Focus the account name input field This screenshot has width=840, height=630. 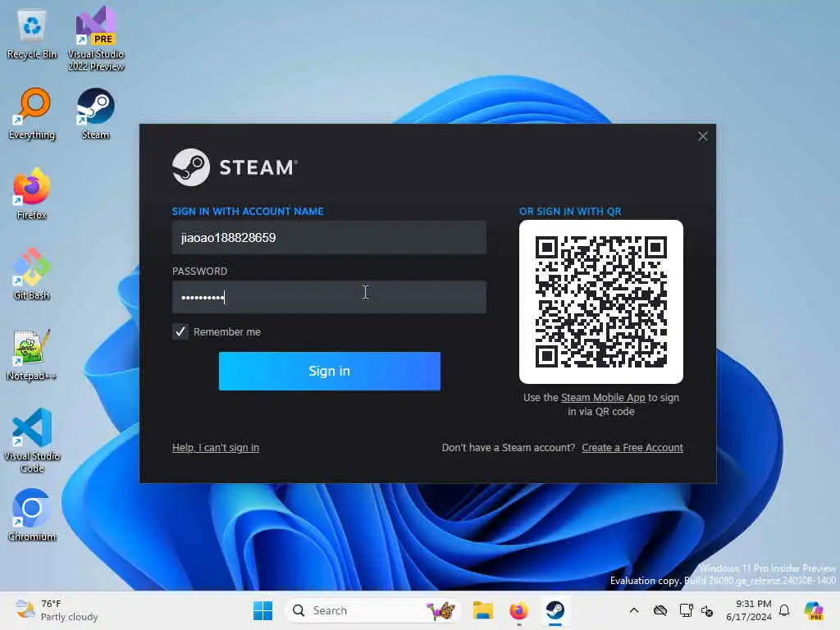(329, 237)
